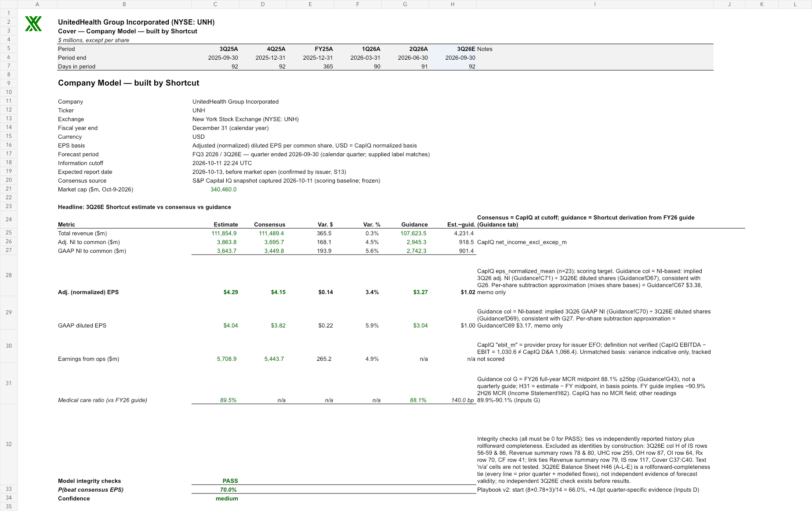The width and height of the screenshot is (812, 511).
Task: Select days in period value 365
Action: click(x=328, y=67)
